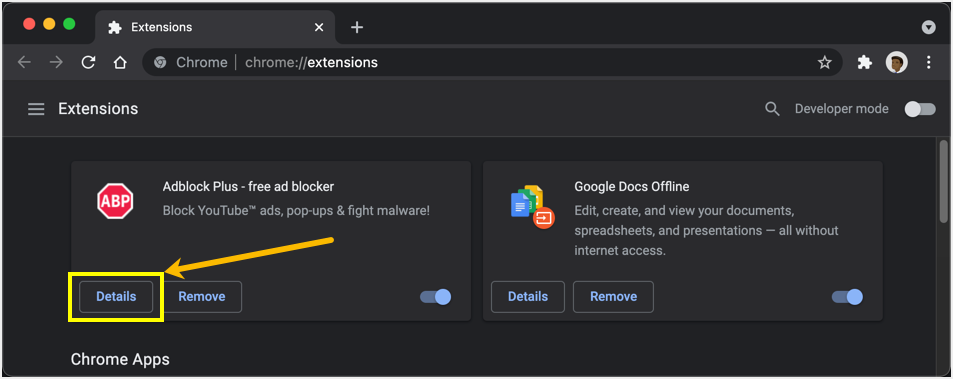Go forward to the next page
Viewport: 953px width, 379px height.
56,63
